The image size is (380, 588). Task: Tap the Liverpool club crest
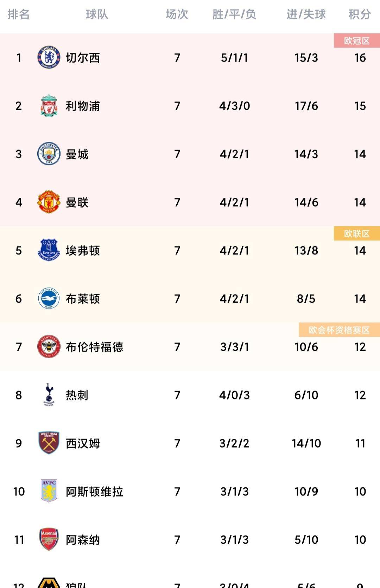49,106
